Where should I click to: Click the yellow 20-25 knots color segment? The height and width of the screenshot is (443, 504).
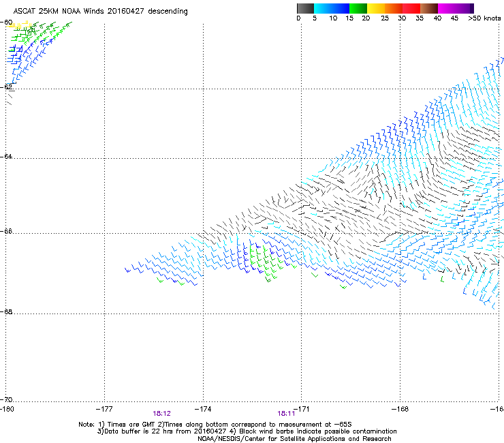(x=376, y=8)
